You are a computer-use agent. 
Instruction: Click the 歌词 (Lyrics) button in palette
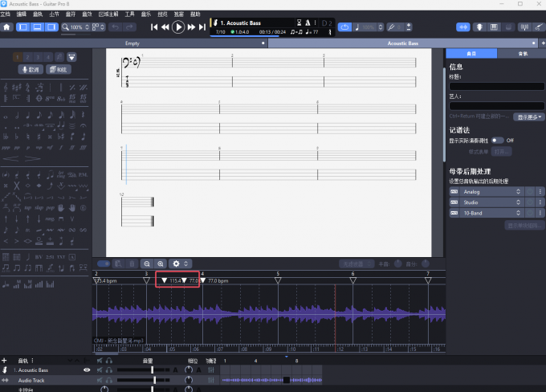(31, 70)
